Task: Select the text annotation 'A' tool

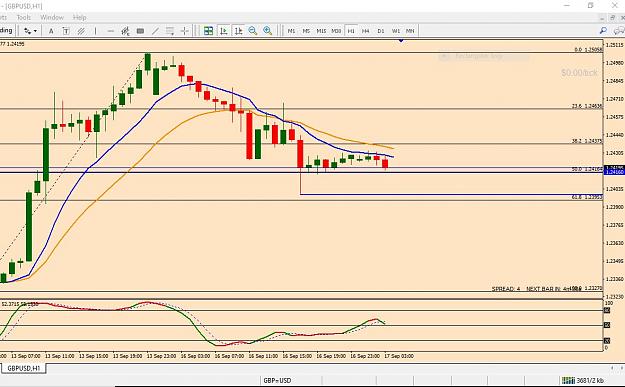Action: 51,31
